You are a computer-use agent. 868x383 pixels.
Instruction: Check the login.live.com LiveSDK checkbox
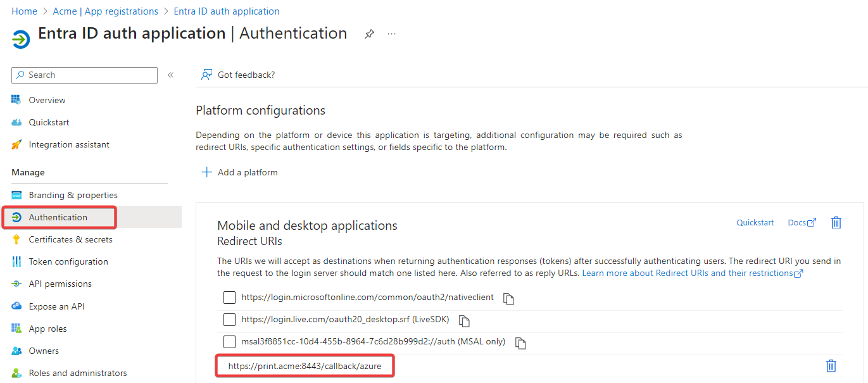tap(229, 320)
